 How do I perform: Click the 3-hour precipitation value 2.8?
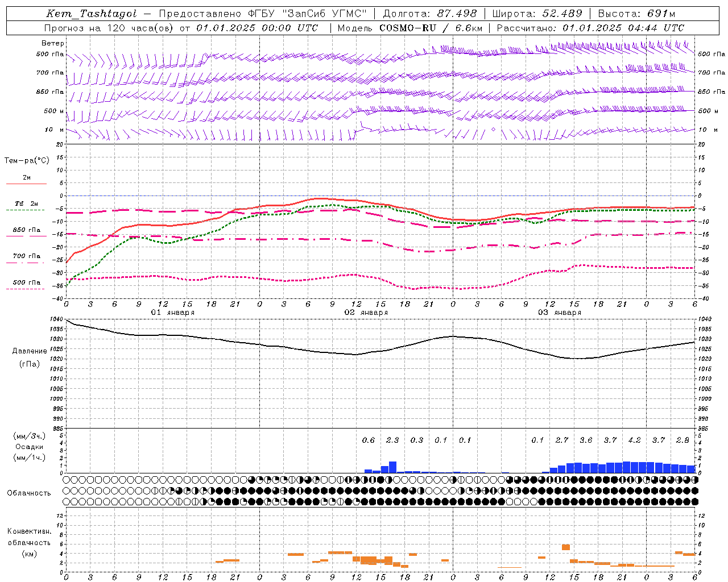[682, 440]
